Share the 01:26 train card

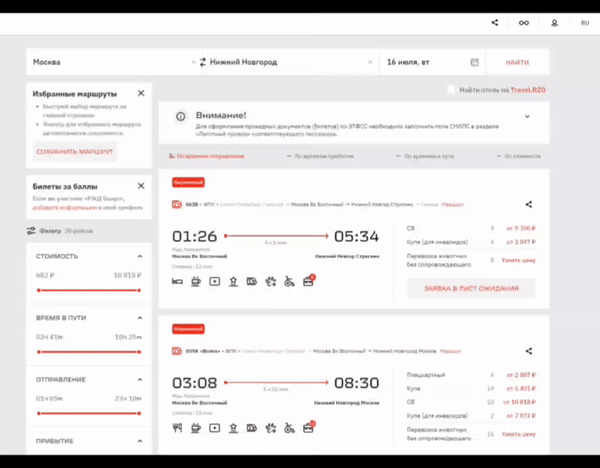(528, 204)
